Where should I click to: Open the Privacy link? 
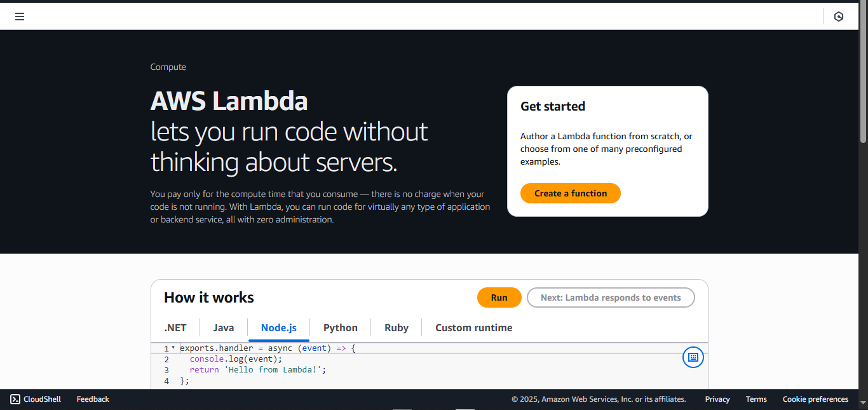click(717, 399)
